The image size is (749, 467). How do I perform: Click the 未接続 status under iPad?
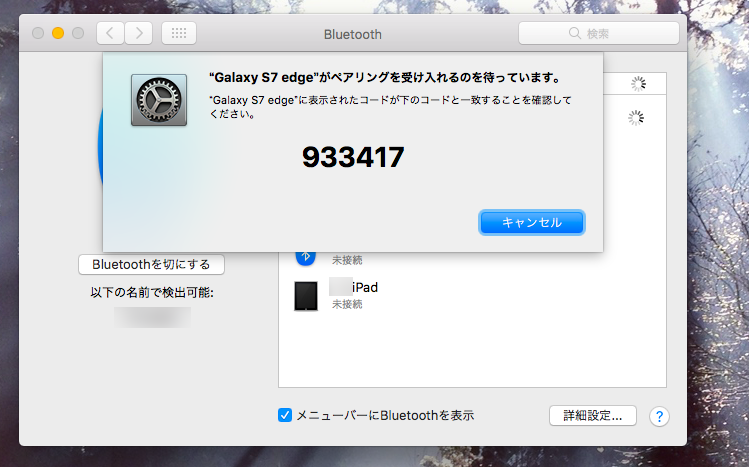347,304
